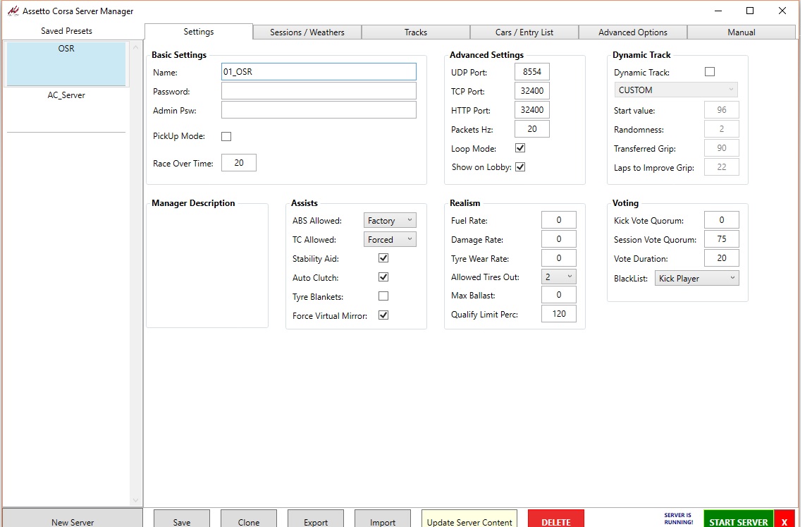
Task: Enable the Dynamic Track checkbox
Action: pyautogui.click(x=710, y=71)
